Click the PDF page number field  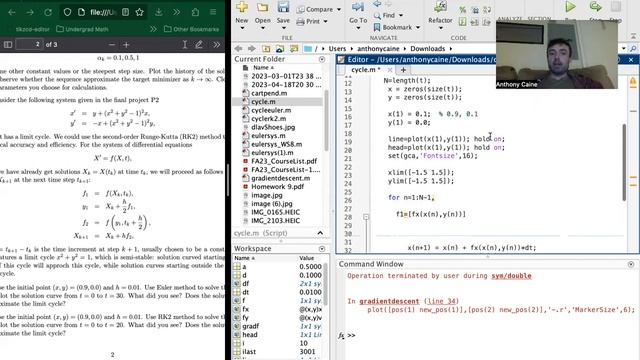click(29, 44)
